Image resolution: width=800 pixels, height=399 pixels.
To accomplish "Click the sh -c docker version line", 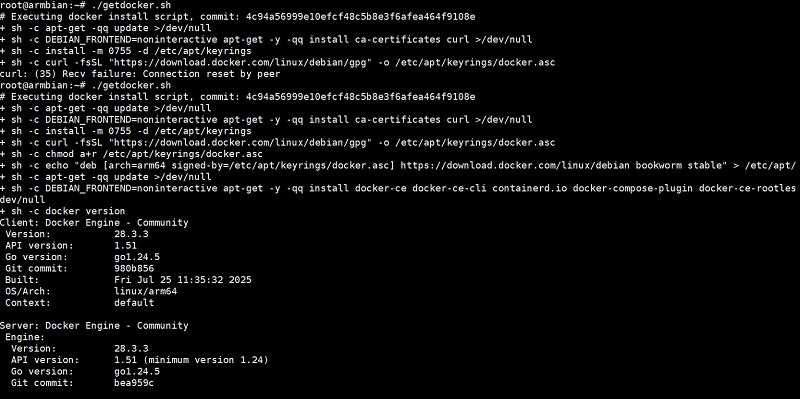I will (62, 211).
